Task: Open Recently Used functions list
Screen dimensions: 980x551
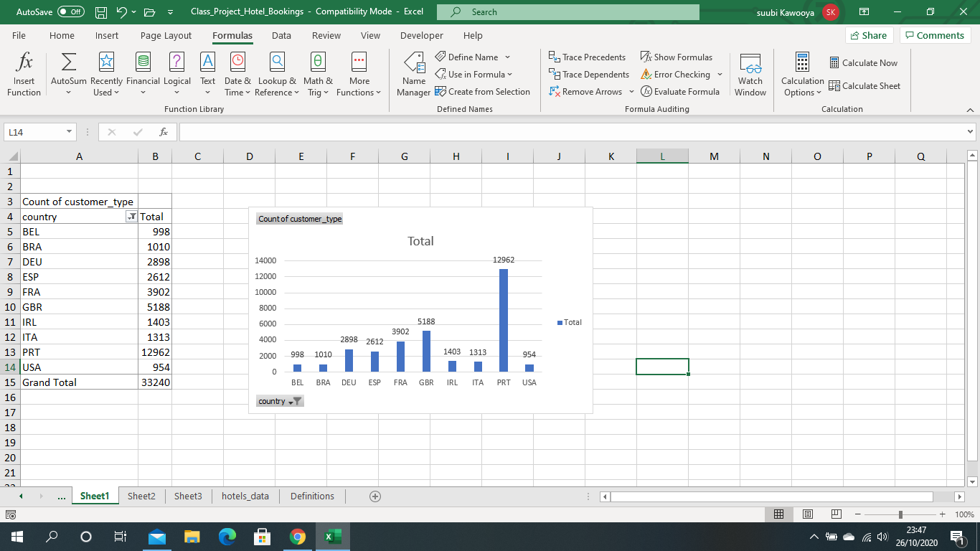Action: click(x=106, y=75)
